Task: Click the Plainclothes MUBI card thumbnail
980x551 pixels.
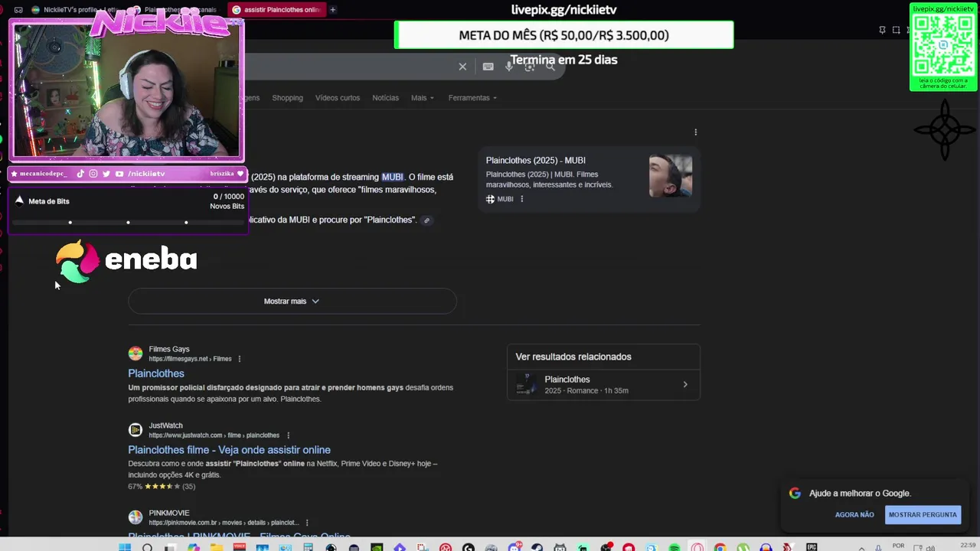Action: pos(671,176)
